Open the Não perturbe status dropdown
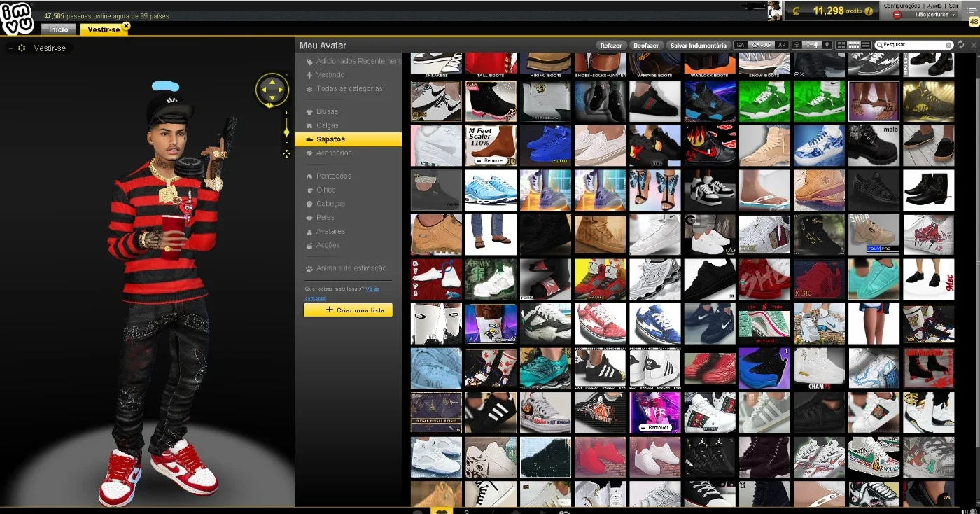Viewport: 980px width, 514px height. click(x=953, y=15)
